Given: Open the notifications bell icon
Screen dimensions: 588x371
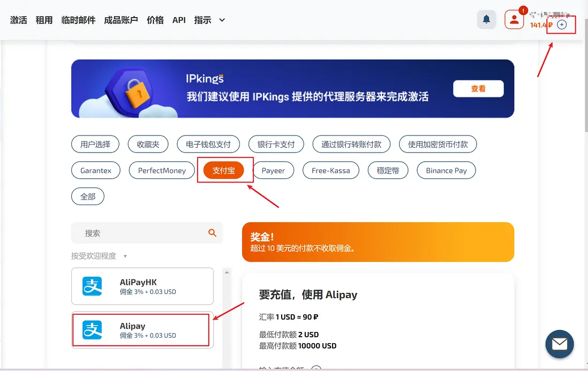Looking at the screenshot, I should [x=486, y=19].
